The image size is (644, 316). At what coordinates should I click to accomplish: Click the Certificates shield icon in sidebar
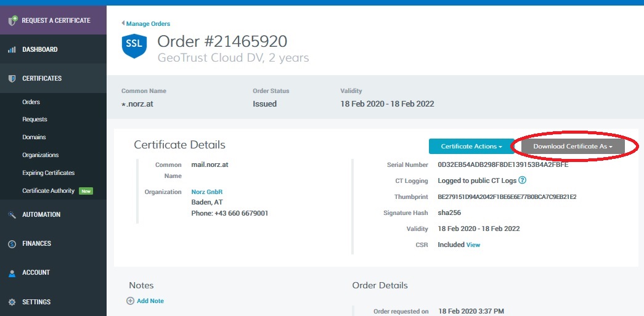tap(12, 78)
